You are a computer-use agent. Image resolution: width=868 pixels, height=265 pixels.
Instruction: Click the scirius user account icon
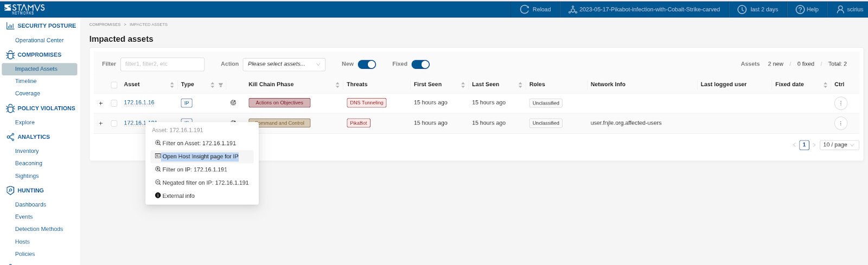[x=840, y=9]
